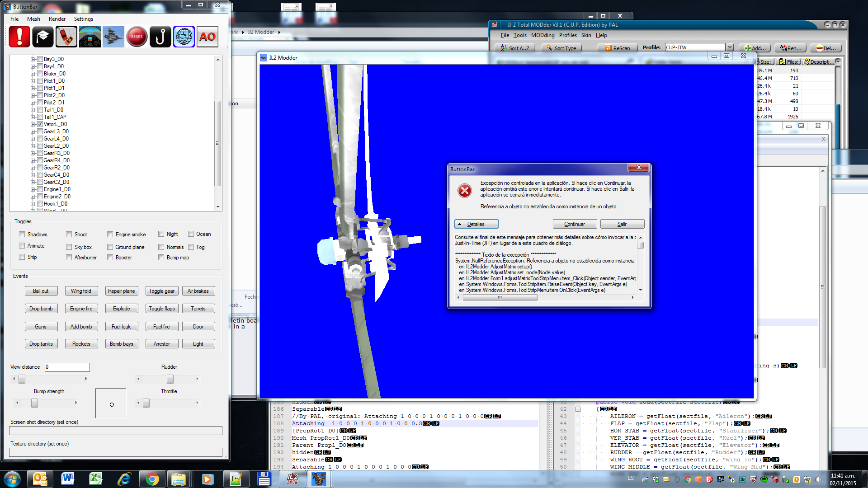This screenshot has width=868, height=488.
Task: Click the fighter jet icon
Action: [113, 37]
